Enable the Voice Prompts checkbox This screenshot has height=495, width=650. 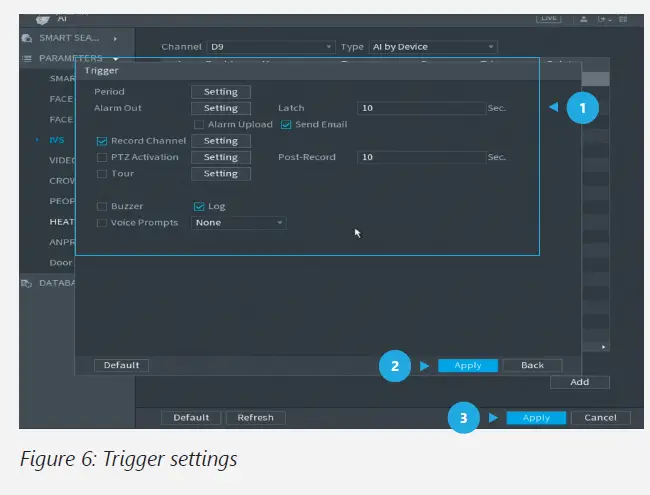(x=102, y=223)
